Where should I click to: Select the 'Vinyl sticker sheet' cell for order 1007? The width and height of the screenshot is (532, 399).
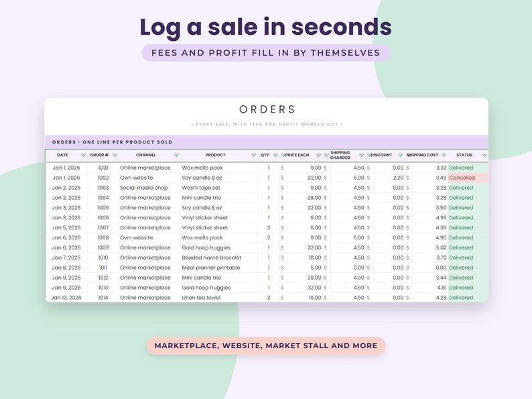coord(219,227)
